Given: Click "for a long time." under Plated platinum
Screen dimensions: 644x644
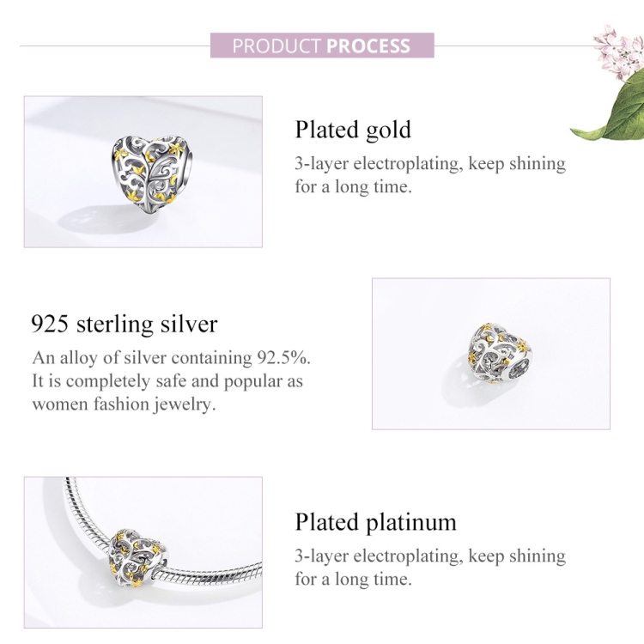Looking at the screenshot, I should [353, 578].
